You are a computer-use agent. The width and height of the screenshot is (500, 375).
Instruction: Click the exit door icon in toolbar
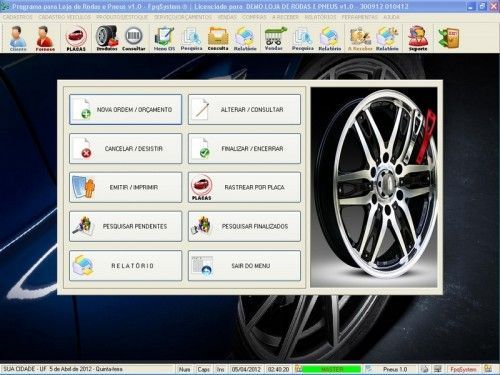(448, 38)
